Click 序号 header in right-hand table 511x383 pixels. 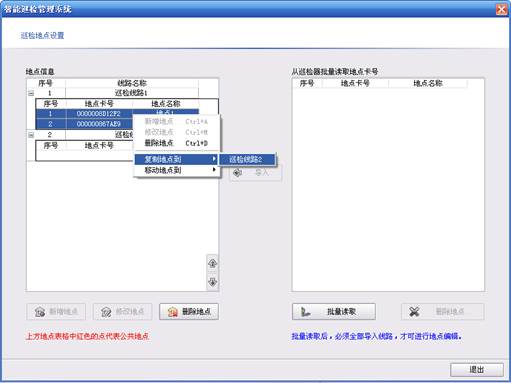[307, 83]
